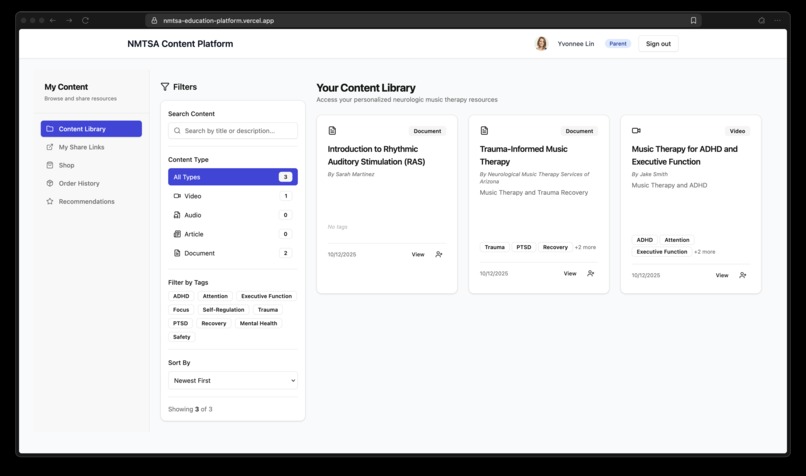Toggle the Mental Health filter tag
Image resolution: width=806 pixels, height=476 pixels.
(258, 323)
